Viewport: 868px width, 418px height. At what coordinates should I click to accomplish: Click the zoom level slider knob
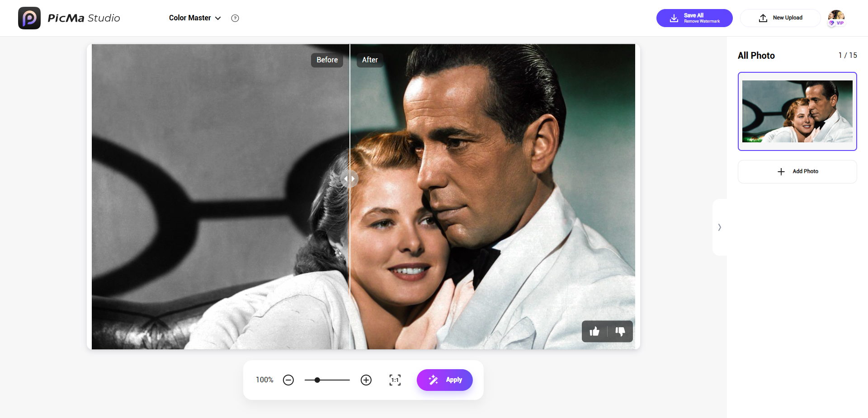click(x=317, y=380)
